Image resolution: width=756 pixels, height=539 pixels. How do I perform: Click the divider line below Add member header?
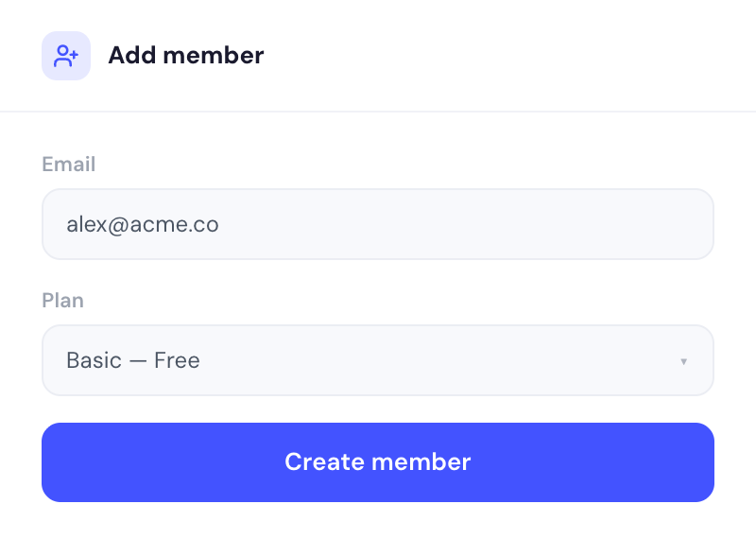coord(378,112)
